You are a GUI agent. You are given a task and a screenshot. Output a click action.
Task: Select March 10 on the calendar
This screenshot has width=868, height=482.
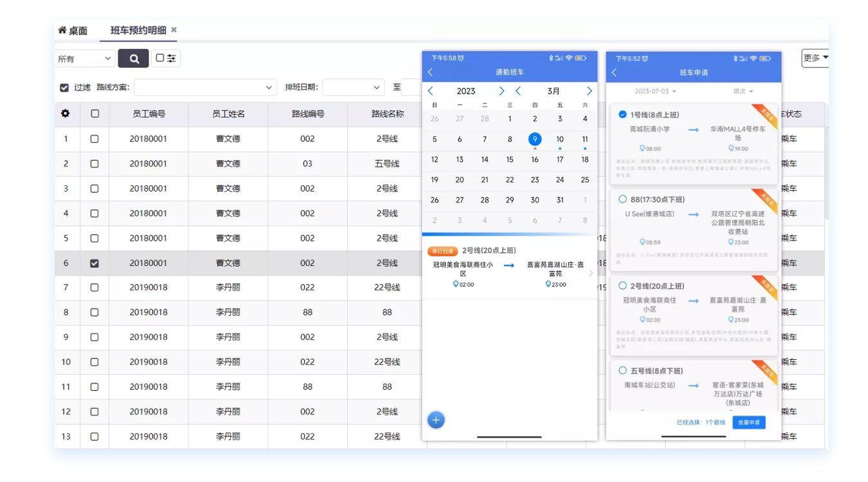pyautogui.click(x=560, y=139)
